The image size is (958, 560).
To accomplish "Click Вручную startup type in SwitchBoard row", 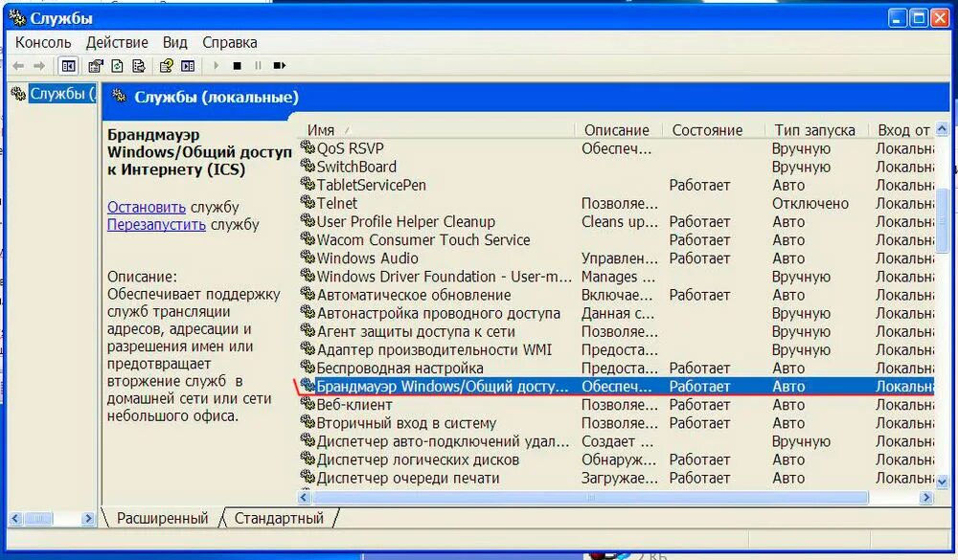I will [x=801, y=167].
